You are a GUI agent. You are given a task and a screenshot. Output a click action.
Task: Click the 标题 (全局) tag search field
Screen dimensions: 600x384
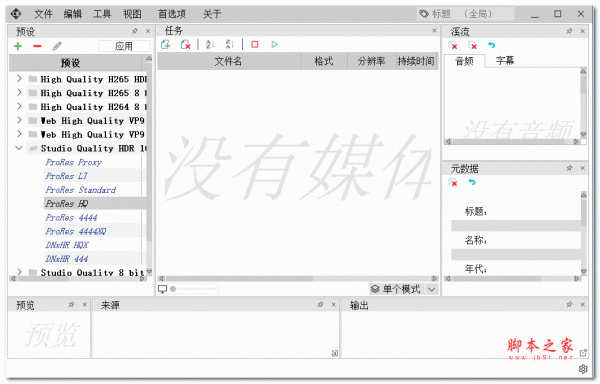point(466,14)
